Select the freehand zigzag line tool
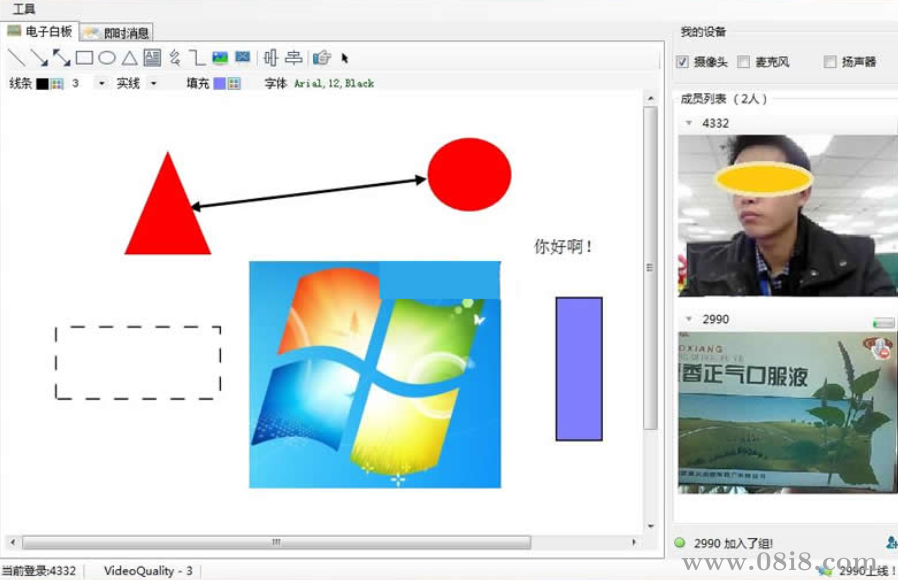This screenshot has height=580, width=898. (175, 57)
